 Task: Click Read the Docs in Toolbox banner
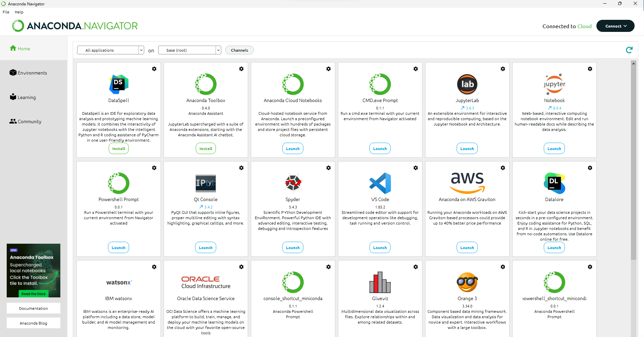click(34, 294)
